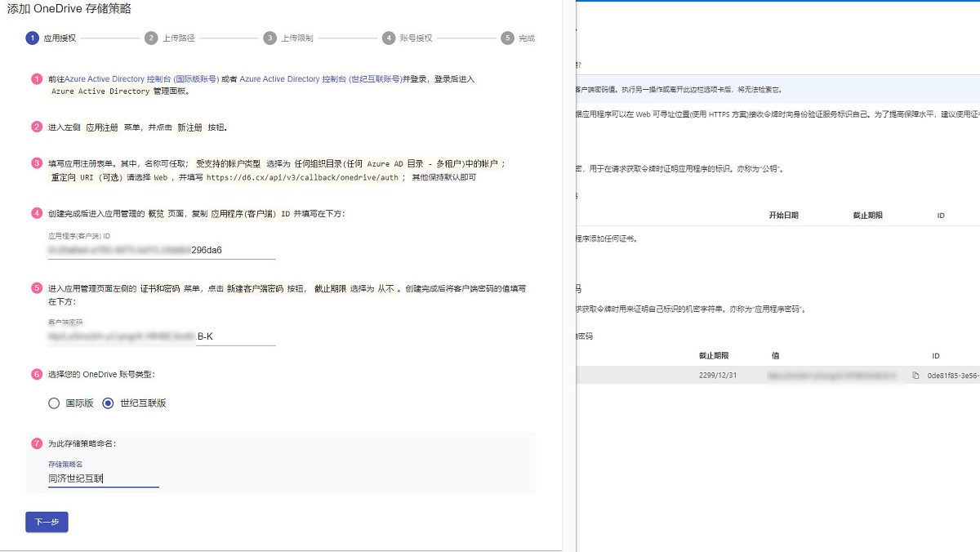The height and width of the screenshot is (552, 980).
Task: Select the 世纪互联版 account type radio
Action: coord(108,403)
